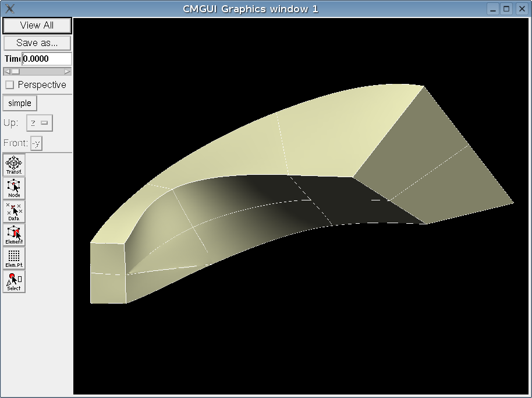Select the Transform tool

point(14,165)
